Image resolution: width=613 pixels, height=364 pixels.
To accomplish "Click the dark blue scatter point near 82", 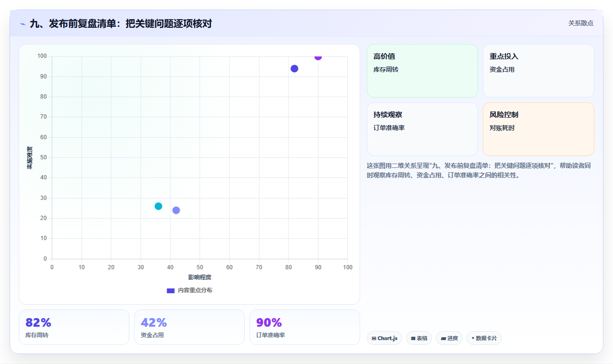I will point(295,68).
